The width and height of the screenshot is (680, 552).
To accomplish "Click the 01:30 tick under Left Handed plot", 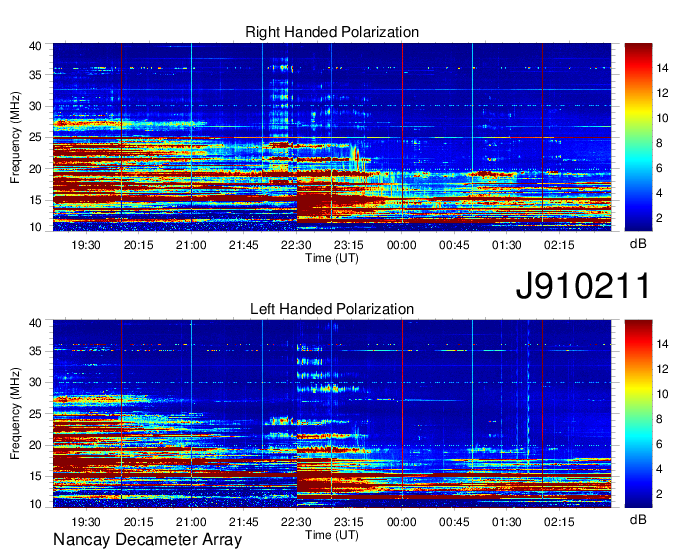I will (x=507, y=522).
